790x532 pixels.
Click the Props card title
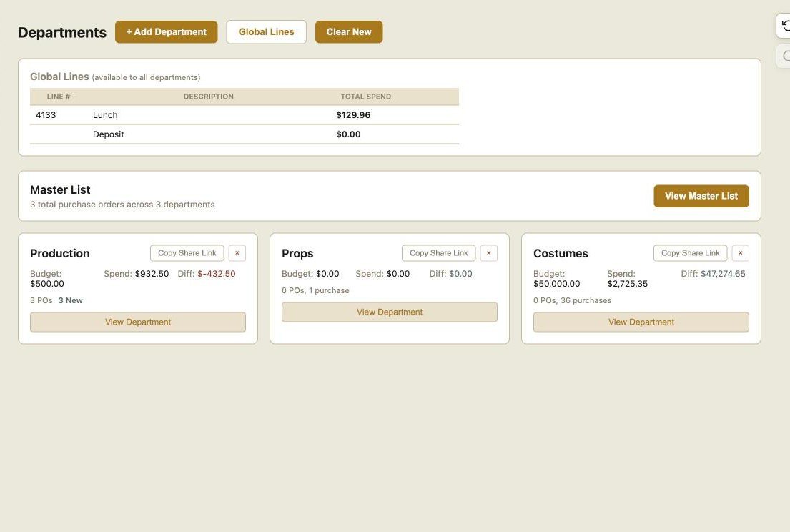click(297, 253)
